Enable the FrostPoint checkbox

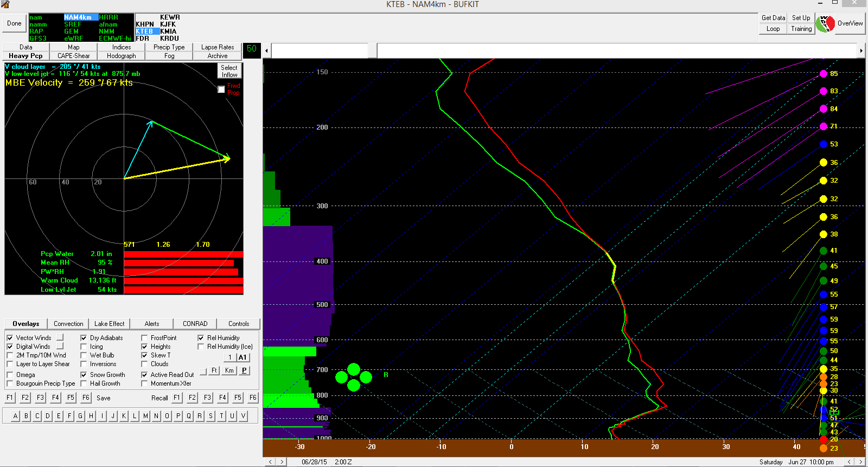pyautogui.click(x=144, y=338)
